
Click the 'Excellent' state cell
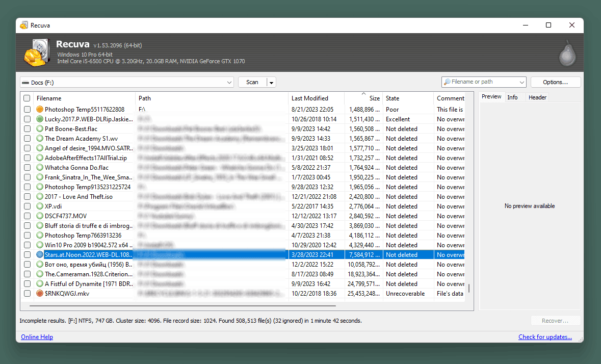[398, 119]
